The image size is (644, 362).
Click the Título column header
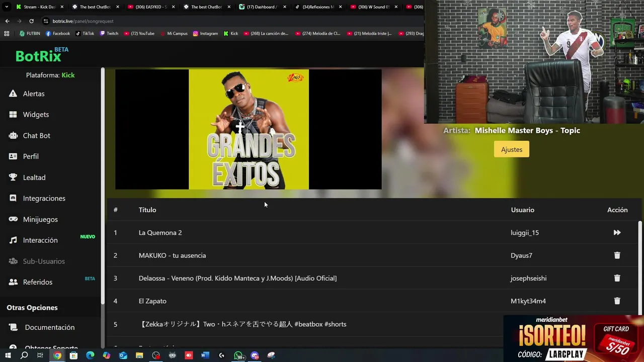(x=147, y=210)
